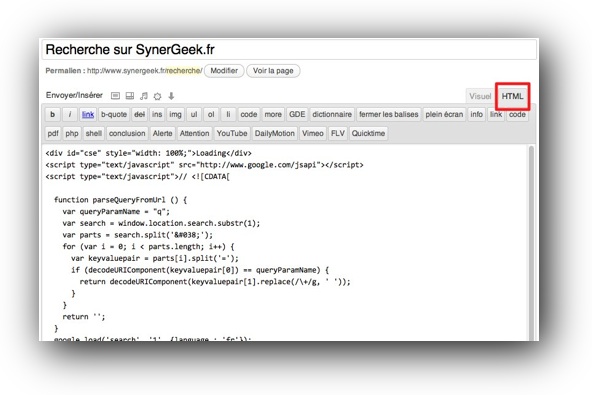Insert the more tag button

273,114
